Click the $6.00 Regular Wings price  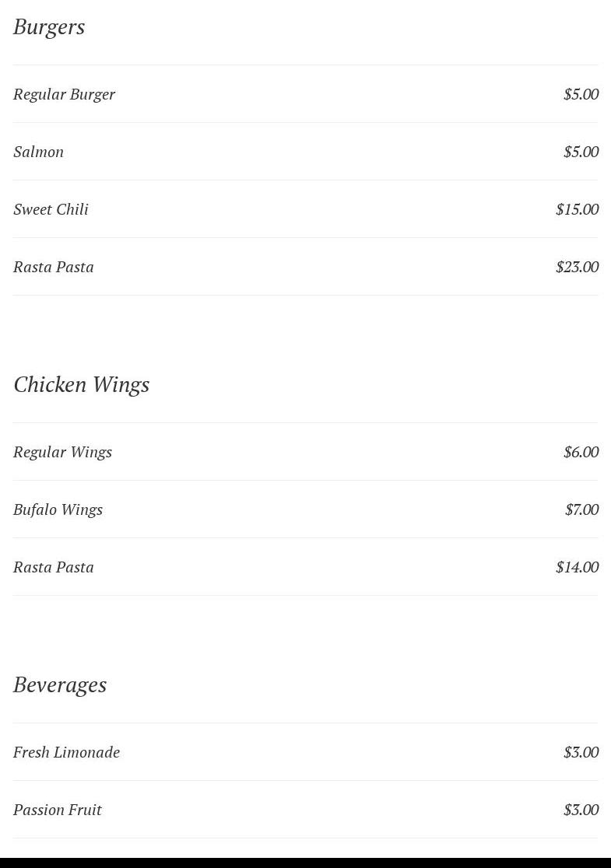pyautogui.click(x=581, y=452)
